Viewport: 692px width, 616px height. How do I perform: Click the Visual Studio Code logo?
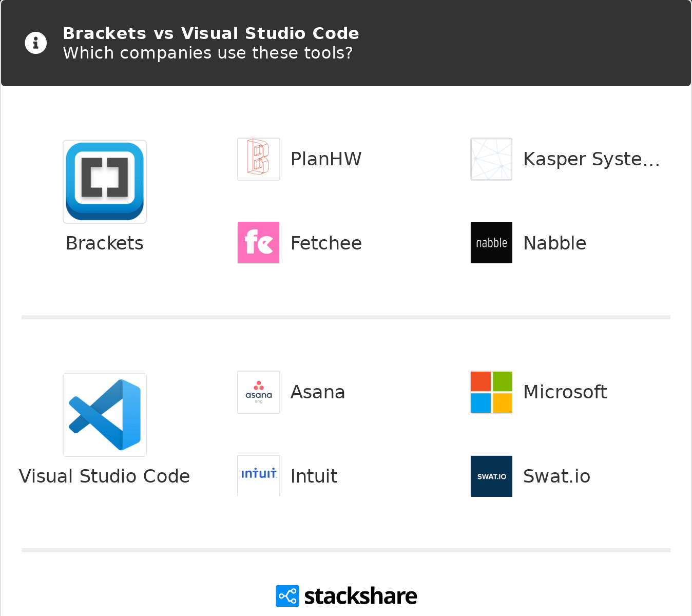[x=105, y=415]
